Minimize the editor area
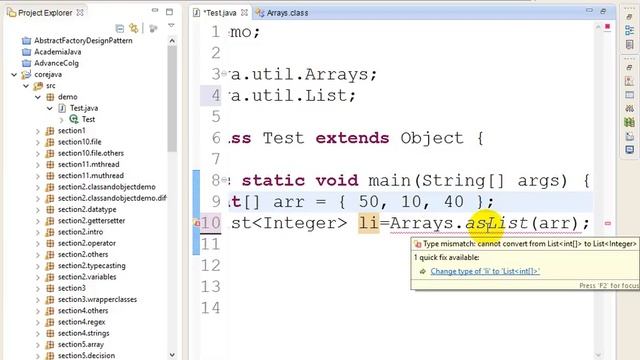The image size is (640, 360). [x=589, y=10]
